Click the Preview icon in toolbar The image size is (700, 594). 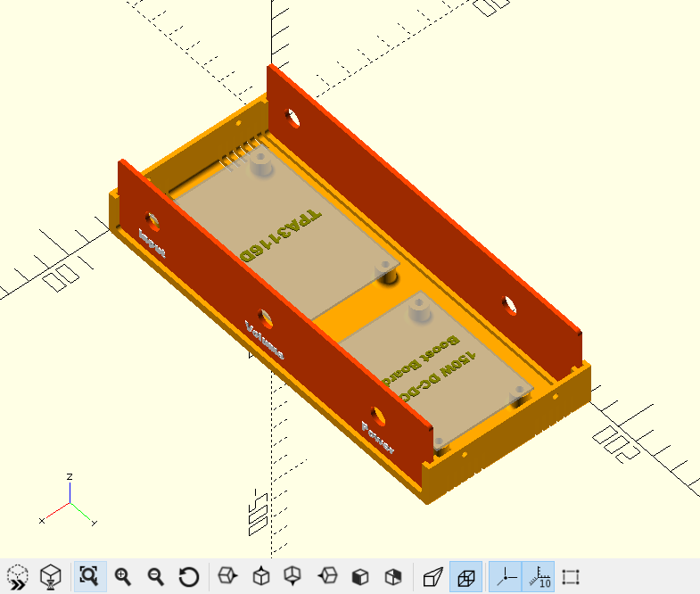click(18, 576)
